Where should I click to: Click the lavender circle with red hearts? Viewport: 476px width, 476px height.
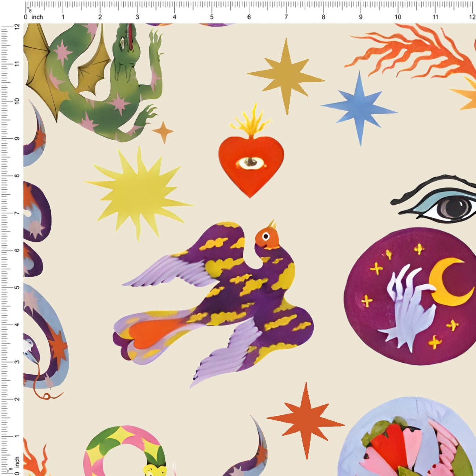click(x=407, y=436)
